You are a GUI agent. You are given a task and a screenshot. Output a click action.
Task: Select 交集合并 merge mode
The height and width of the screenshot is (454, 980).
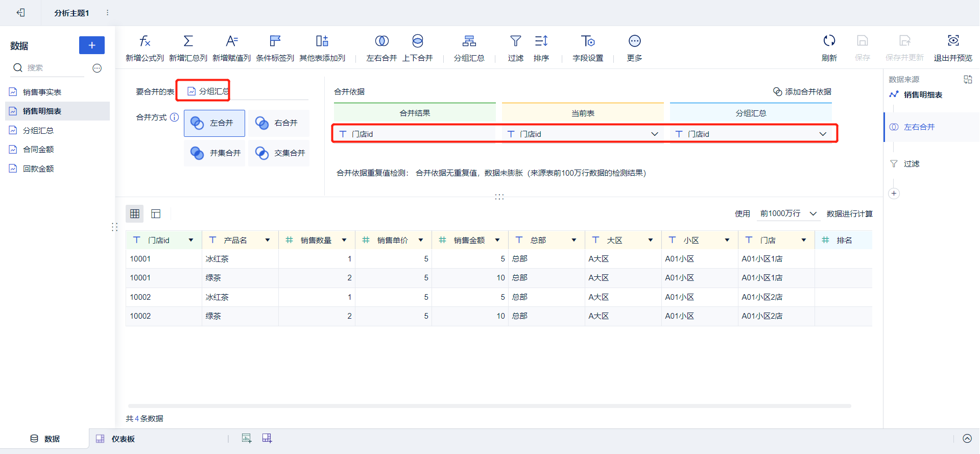279,153
